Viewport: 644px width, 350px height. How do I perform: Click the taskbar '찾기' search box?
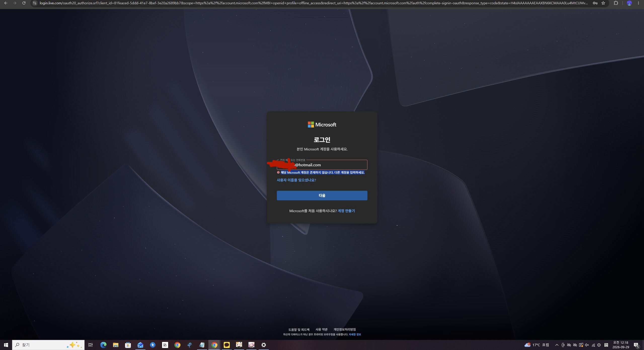click(x=48, y=345)
